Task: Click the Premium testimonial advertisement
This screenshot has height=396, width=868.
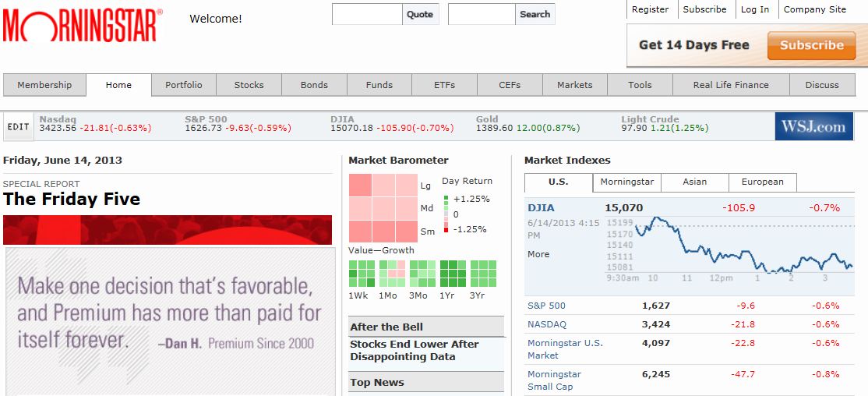Action: (171, 321)
